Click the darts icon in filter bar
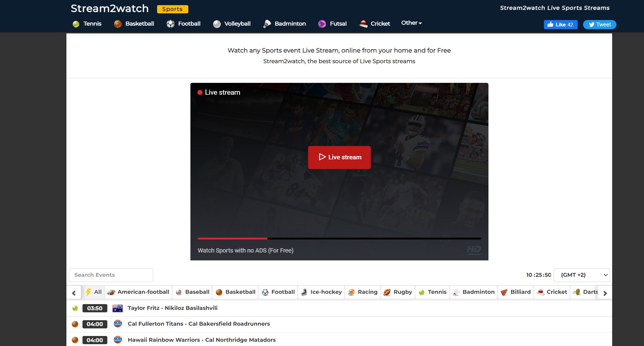This screenshot has height=346, width=644. [x=577, y=292]
